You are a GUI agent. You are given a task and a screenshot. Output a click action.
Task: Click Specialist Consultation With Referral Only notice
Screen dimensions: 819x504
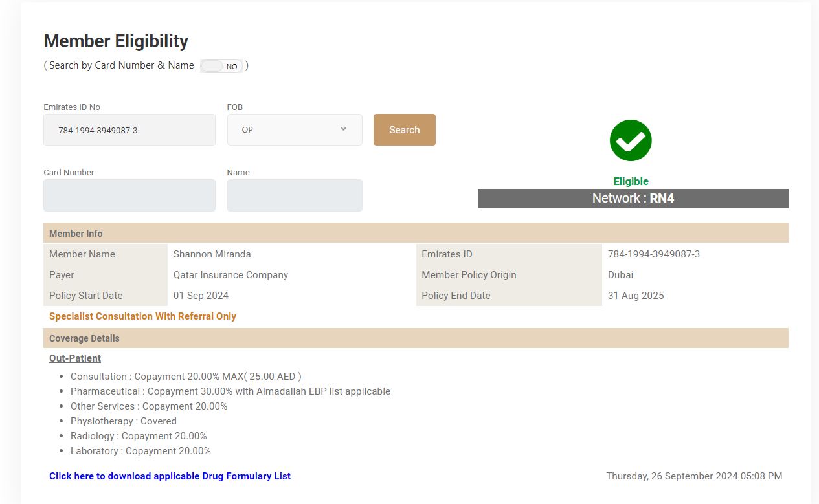click(142, 316)
